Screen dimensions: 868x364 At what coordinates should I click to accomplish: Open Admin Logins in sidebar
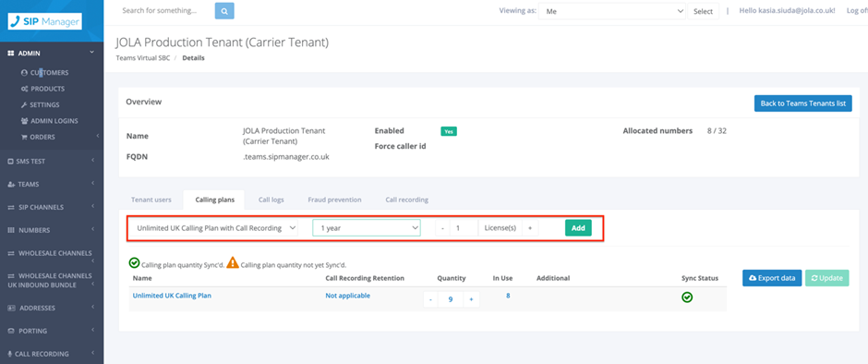[x=49, y=121]
